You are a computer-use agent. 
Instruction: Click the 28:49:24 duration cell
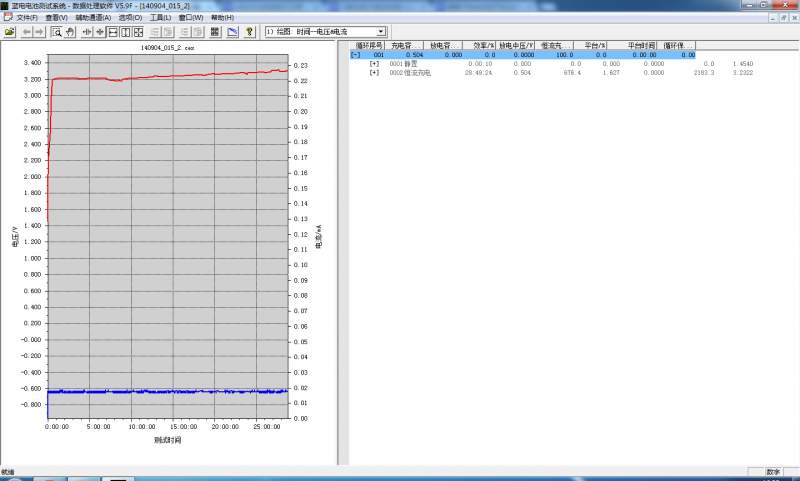[478, 72]
